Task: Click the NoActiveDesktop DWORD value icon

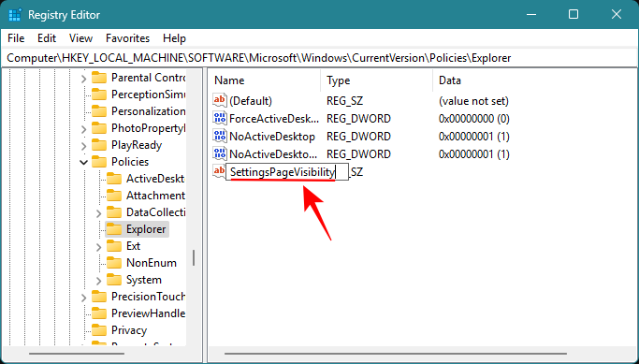Action: click(x=219, y=136)
